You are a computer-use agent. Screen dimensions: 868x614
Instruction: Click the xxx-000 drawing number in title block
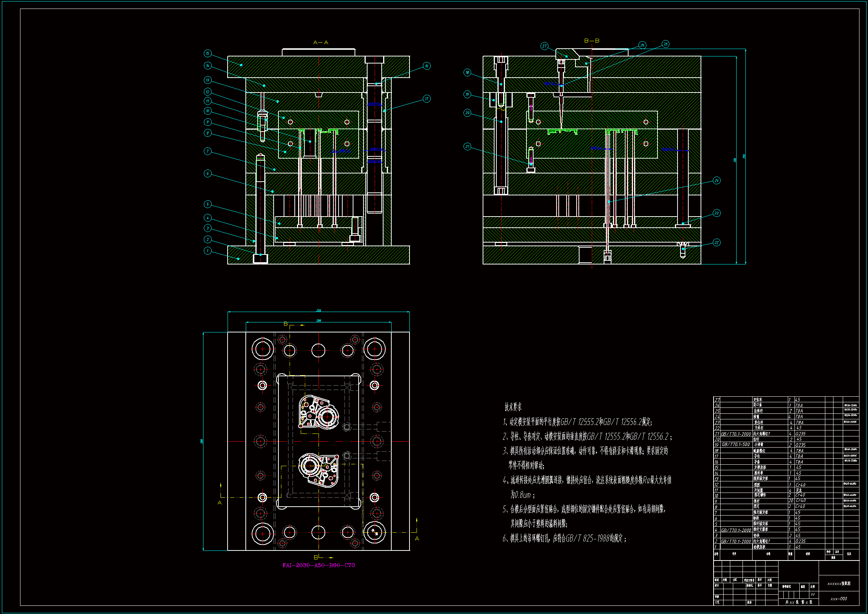[x=839, y=599]
